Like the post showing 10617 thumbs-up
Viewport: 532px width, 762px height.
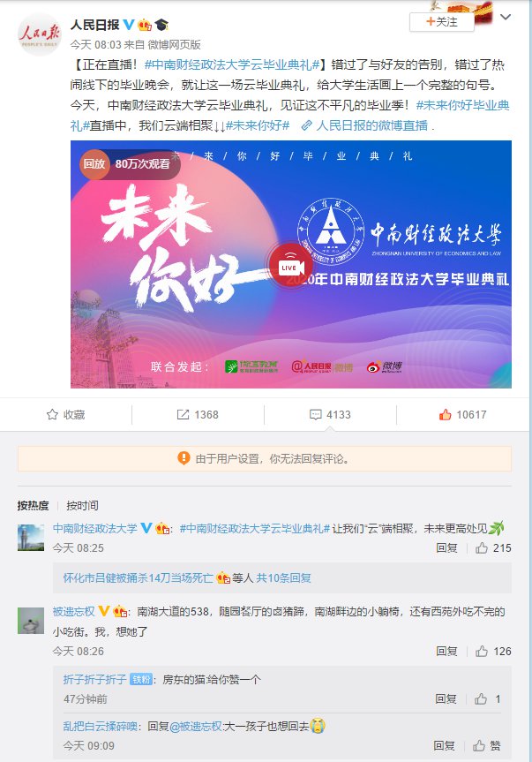(x=462, y=414)
